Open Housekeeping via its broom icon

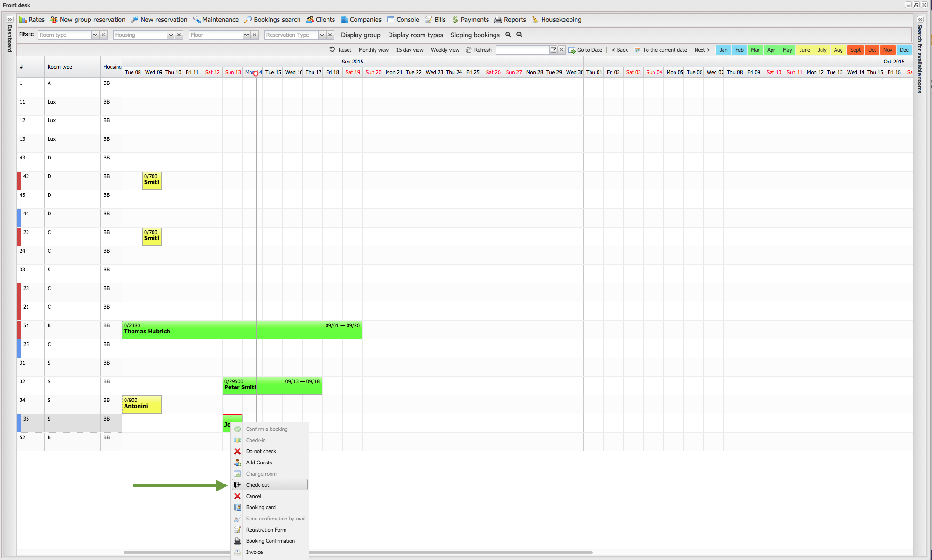click(536, 20)
